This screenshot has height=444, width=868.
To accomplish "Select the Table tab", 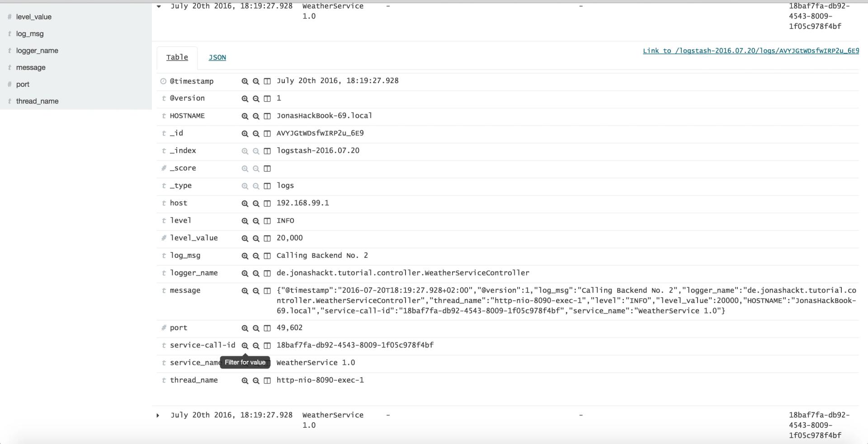I will pyautogui.click(x=177, y=57).
